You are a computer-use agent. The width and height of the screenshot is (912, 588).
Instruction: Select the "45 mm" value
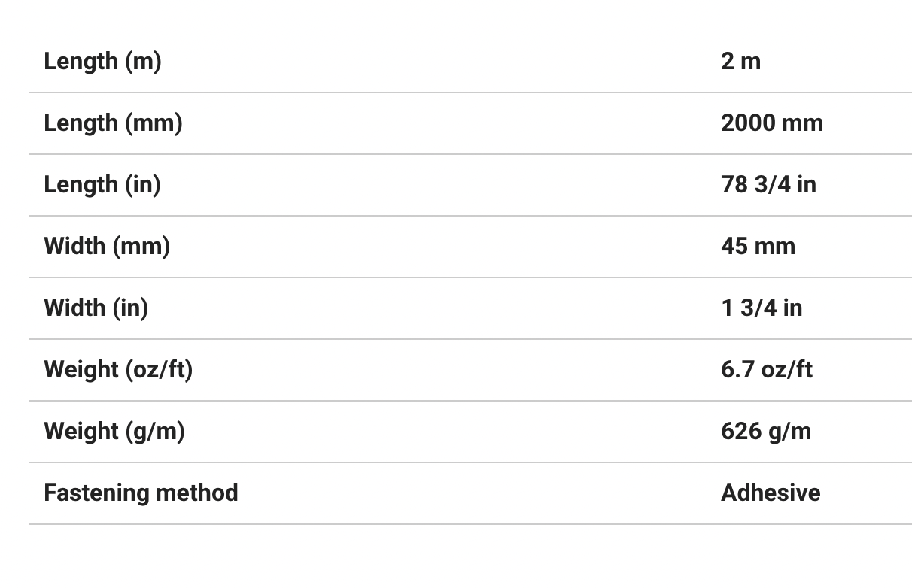point(758,246)
